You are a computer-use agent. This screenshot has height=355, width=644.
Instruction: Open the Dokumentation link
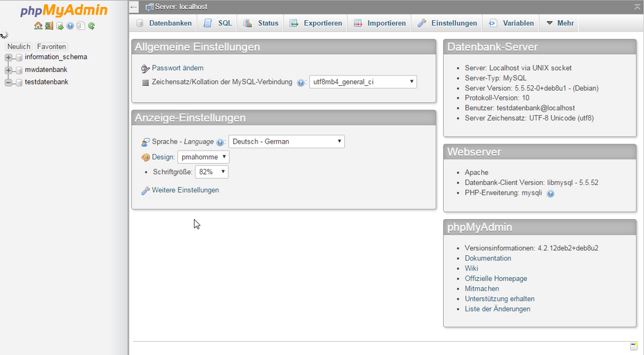[x=488, y=259]
